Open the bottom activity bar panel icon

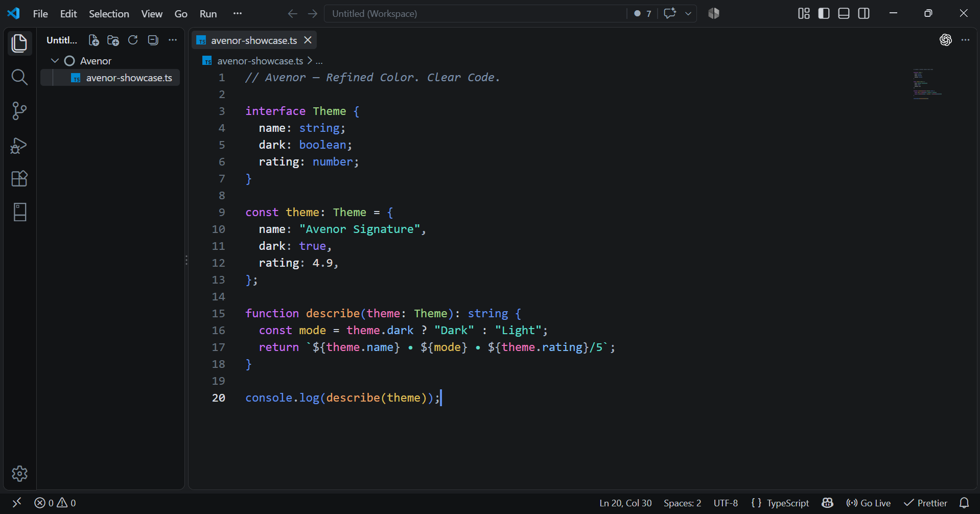tap(19, 212)
